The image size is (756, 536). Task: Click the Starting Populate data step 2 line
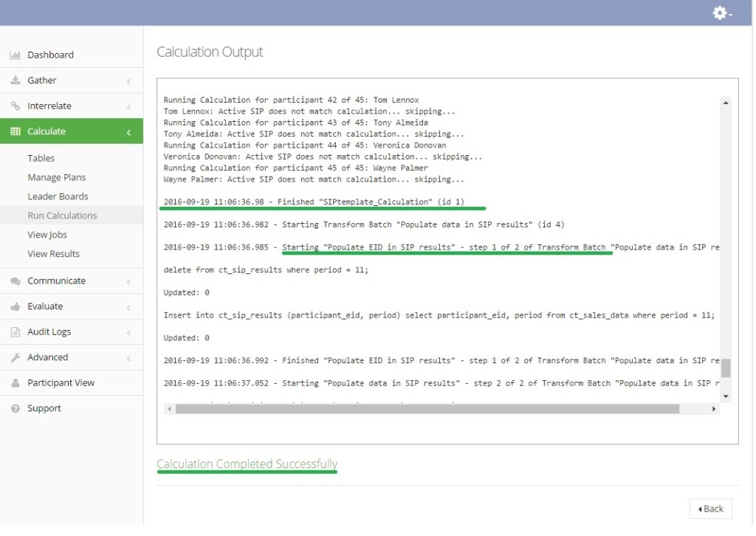(x=441, y=383)
